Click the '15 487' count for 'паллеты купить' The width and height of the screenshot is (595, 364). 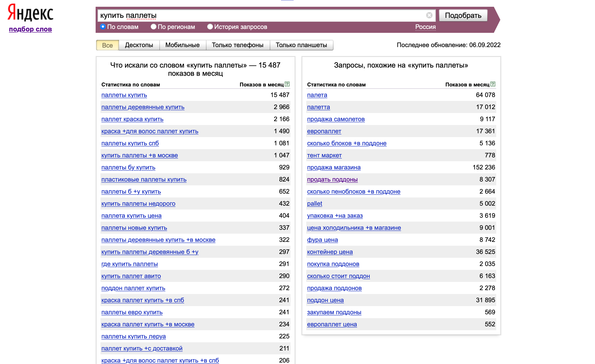280,95
